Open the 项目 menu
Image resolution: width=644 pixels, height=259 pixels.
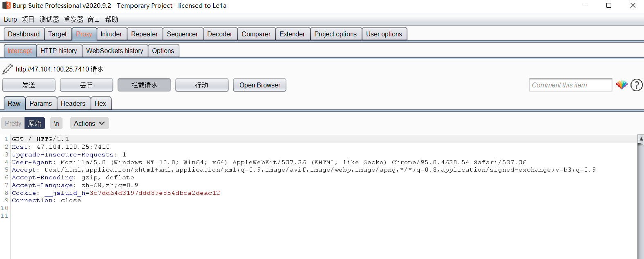28,20
